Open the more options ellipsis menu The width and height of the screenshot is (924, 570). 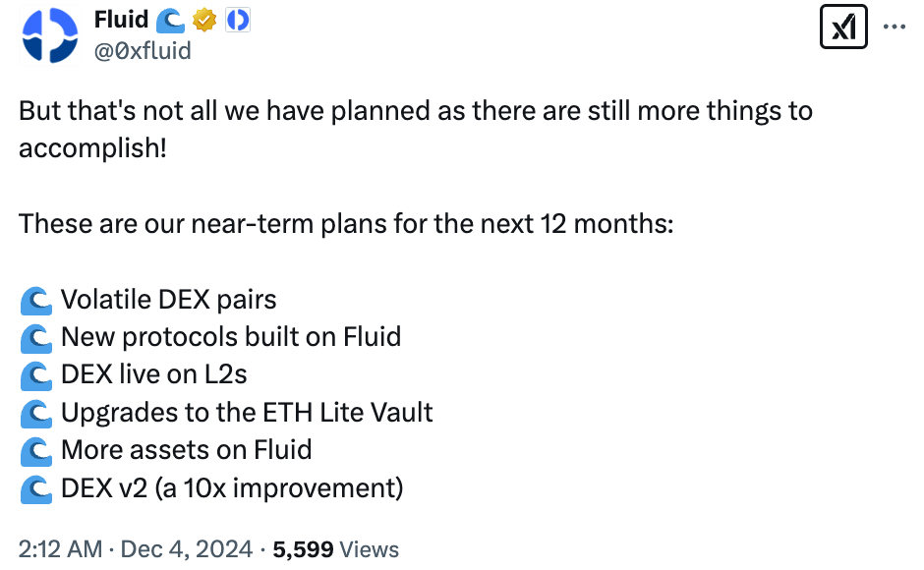[x=895, y=28]
